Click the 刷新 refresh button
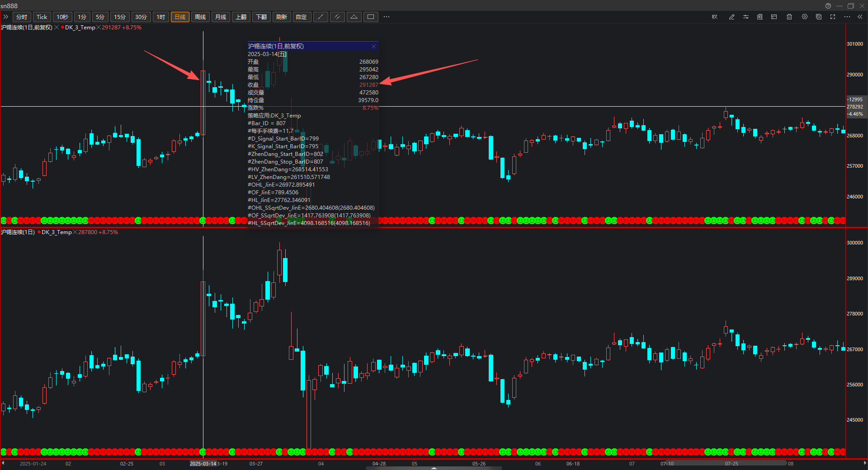This screenshot has height=470, width=868. pos(282,17)
